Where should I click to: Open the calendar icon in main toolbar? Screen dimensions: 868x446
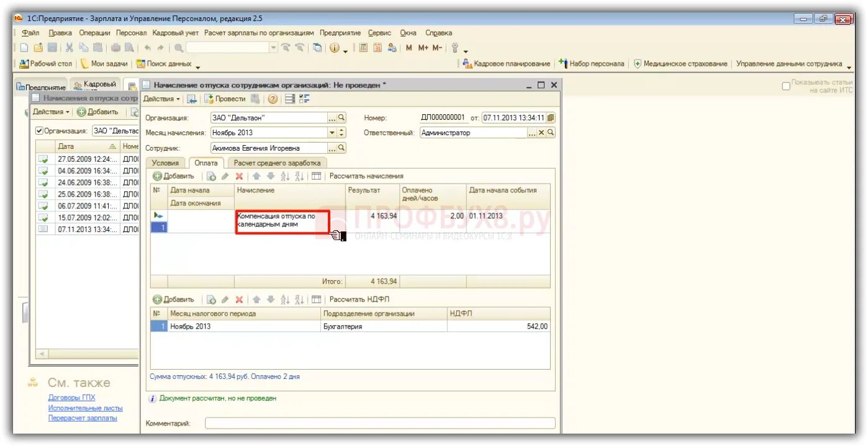377,48
